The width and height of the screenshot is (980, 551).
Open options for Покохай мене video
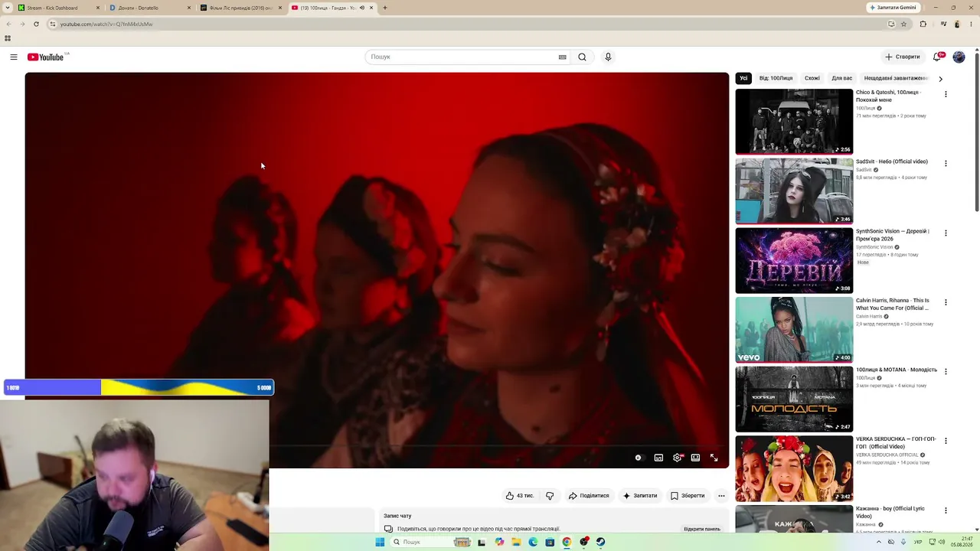click(x=946, y=94)
